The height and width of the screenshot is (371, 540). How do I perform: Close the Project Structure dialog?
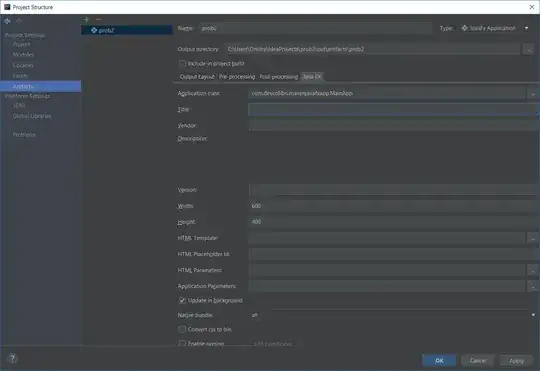pos(531,7)
